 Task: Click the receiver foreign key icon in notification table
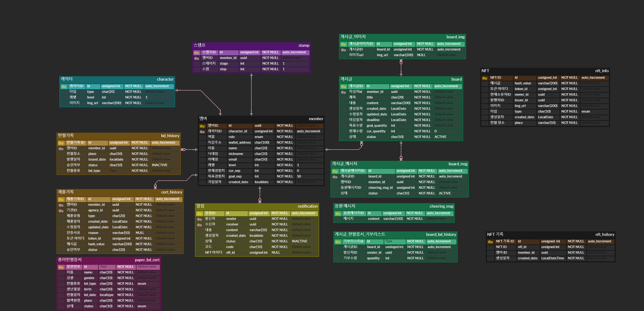click(199, 225)
